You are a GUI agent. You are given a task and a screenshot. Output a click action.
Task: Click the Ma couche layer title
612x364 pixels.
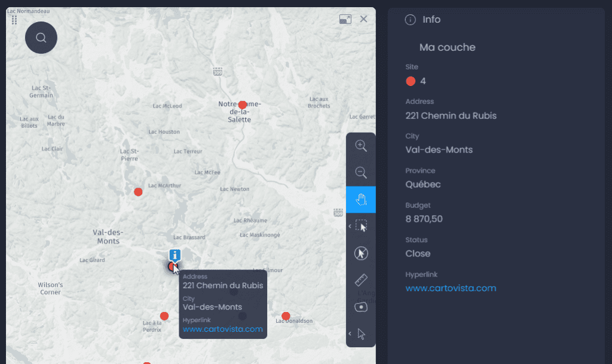[x=447, y=47]
